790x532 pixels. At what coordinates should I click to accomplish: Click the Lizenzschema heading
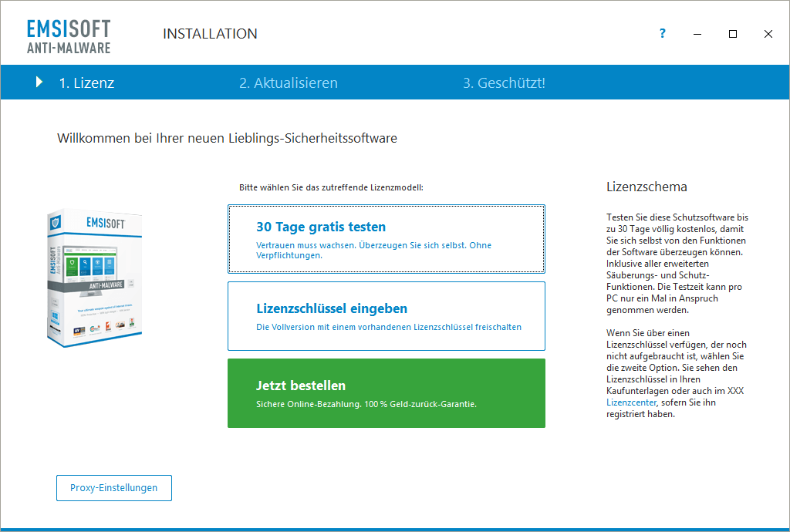click(647, 187)
